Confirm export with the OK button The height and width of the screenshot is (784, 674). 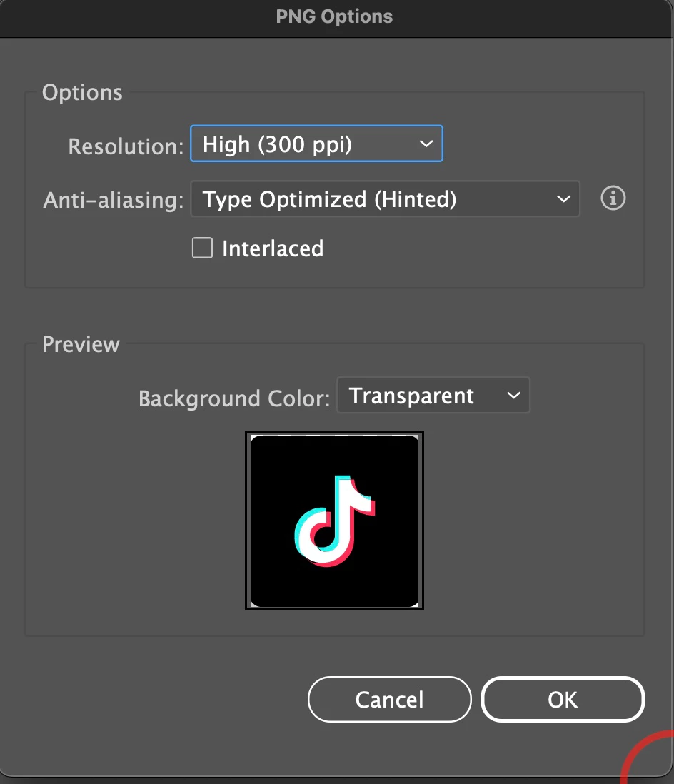coord(563,700)
